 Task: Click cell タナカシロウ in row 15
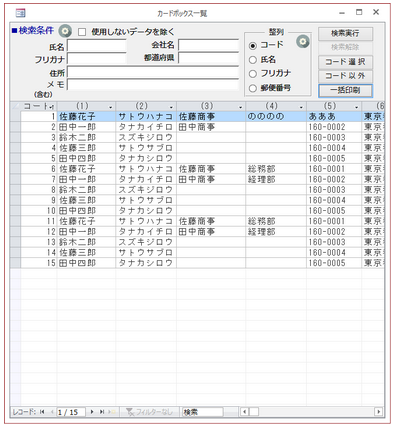click(146, 263)
